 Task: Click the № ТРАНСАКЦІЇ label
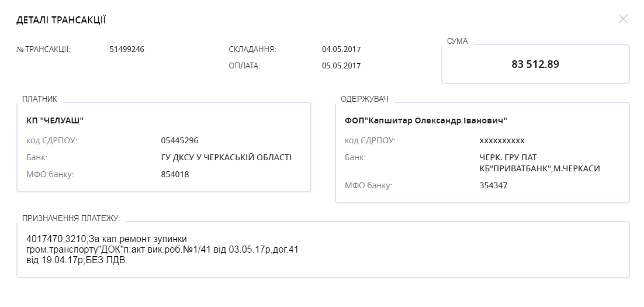point(43,49)
